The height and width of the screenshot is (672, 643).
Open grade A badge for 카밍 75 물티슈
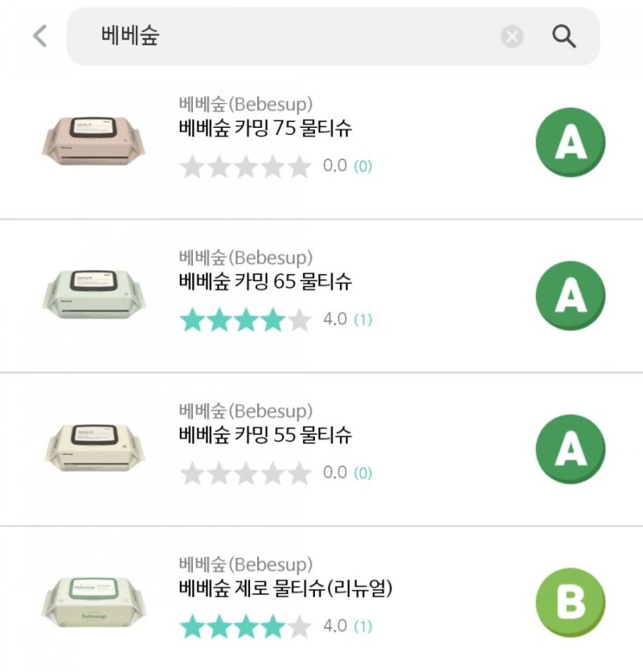pos(571,142)
